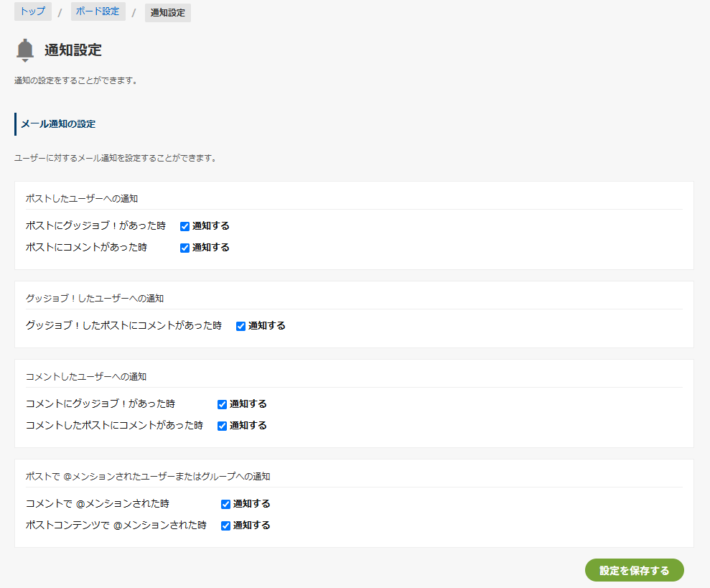
Task: Toggle checkbox for ポストにコメントがあった時
Action: 184,248
